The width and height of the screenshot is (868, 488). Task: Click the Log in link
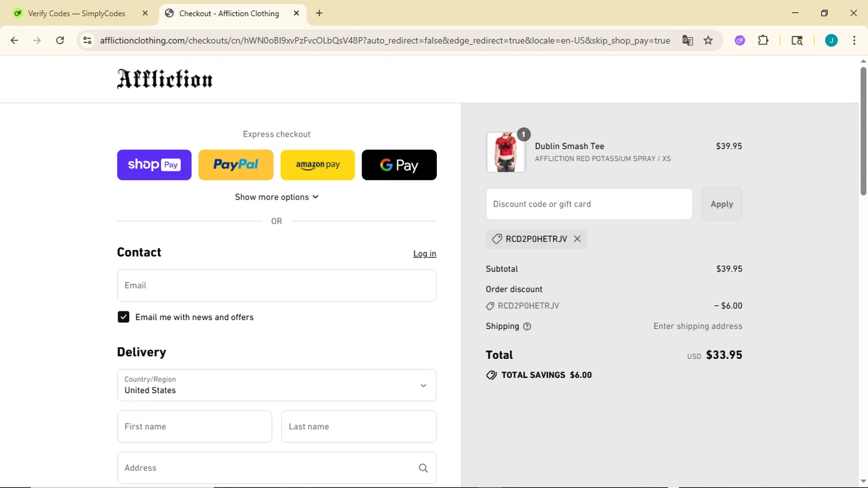click(x=425, y=254)
